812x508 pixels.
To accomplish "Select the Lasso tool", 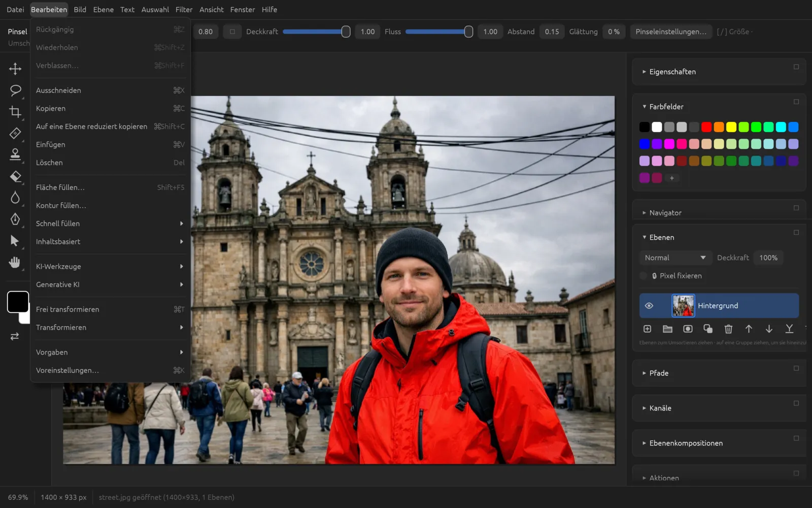I will click(x=15, y=90).
